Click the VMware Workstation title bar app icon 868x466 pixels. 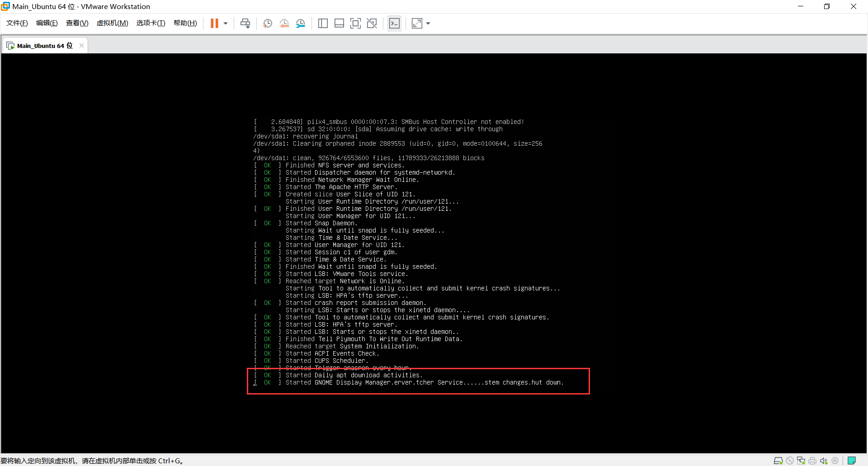[5, 6]
